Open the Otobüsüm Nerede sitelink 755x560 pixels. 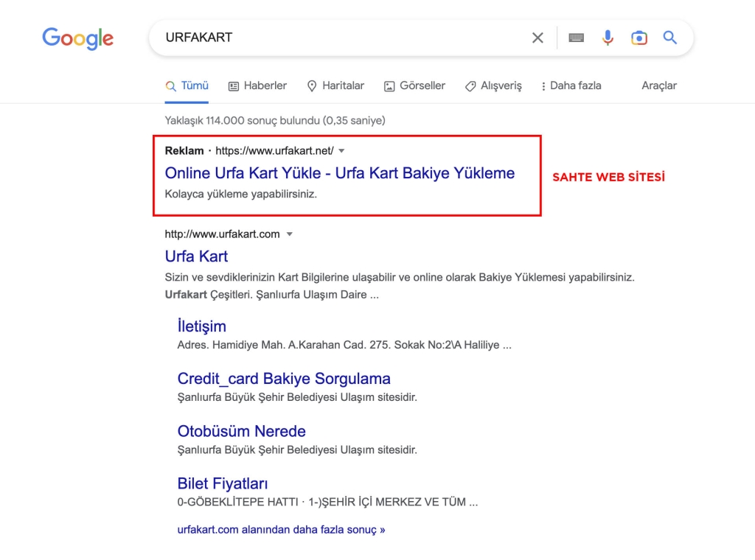241,431
